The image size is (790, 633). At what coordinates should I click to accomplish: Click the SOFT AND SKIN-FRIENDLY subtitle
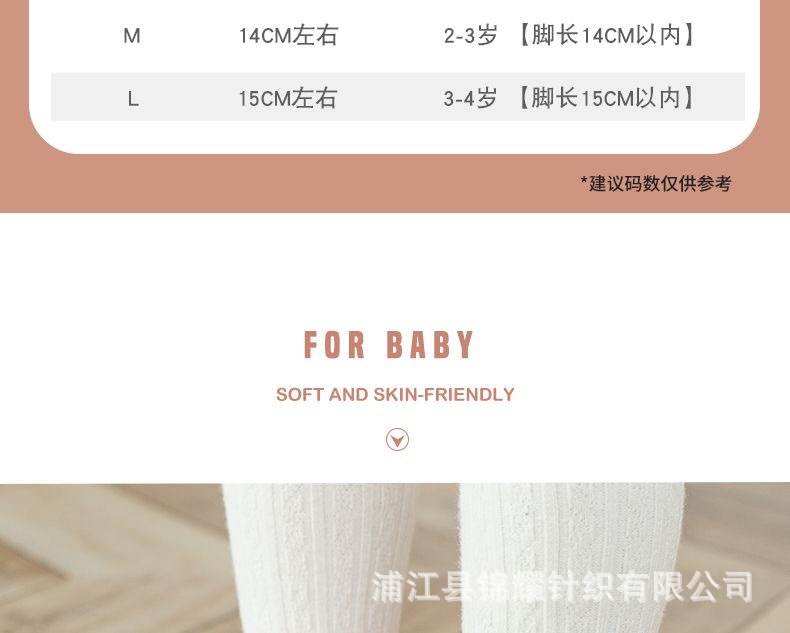pos(395,394)
